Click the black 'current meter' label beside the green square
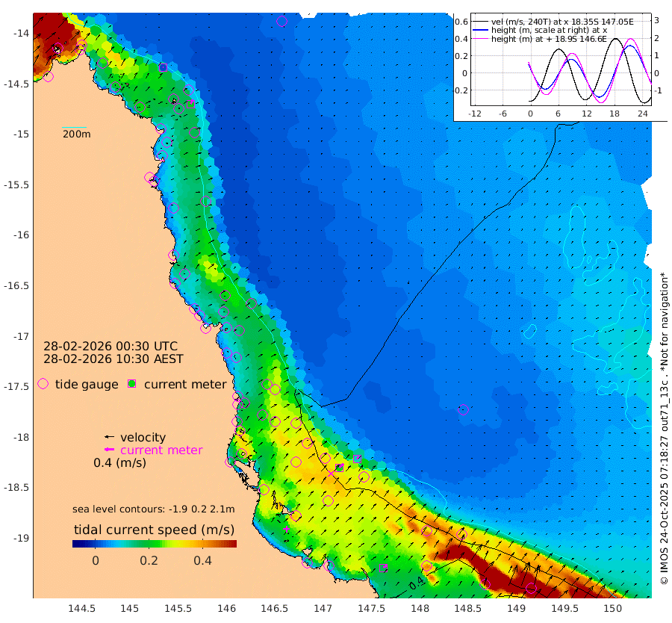The height and width of the screenshot is (623, 672). tap(185, 384)
